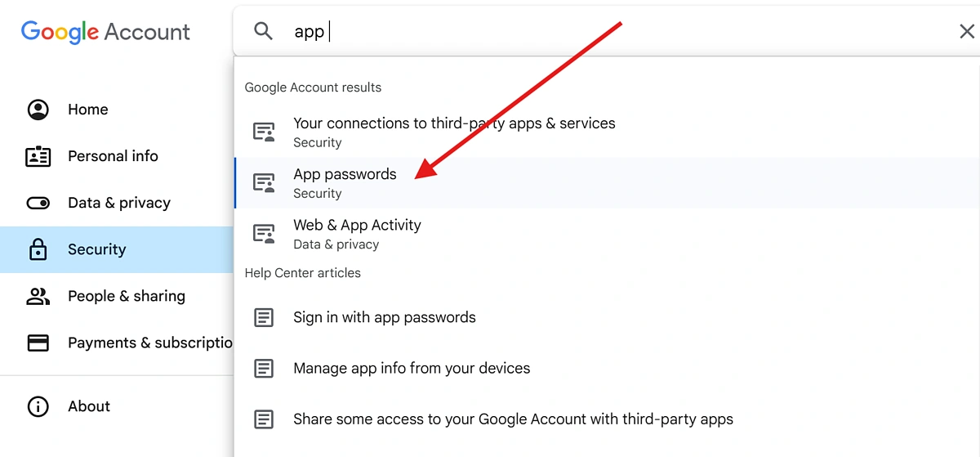The height and width of the screenshot is (457, 980).
Task: Click the Payments credit card icon
Action: click(x=38, y=343)
